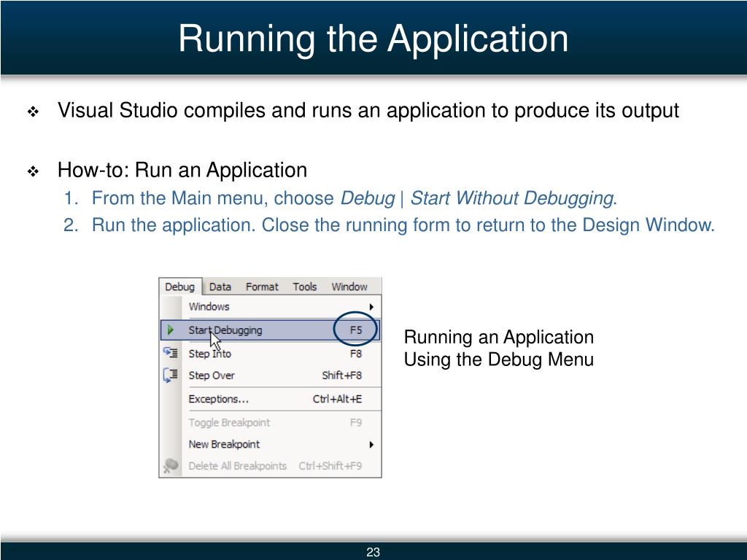Open the Tools menu
This screenshot has height=560, width=747.
305,287
